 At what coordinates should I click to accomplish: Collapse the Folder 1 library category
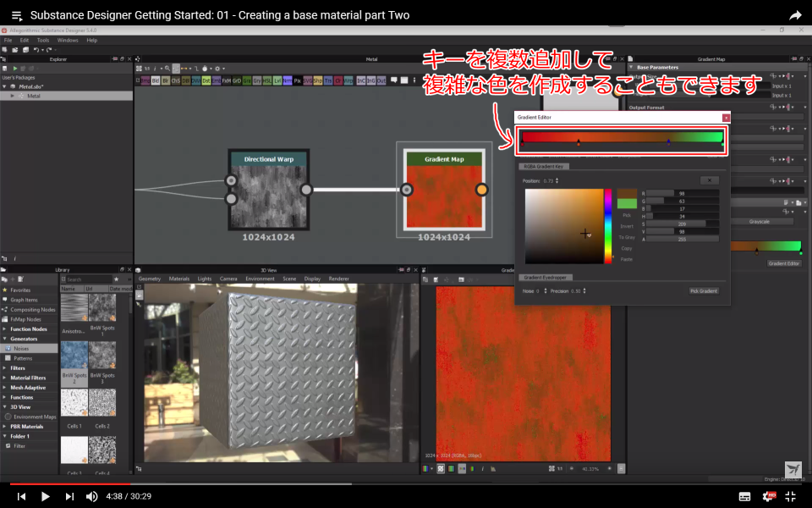[5, 437]
